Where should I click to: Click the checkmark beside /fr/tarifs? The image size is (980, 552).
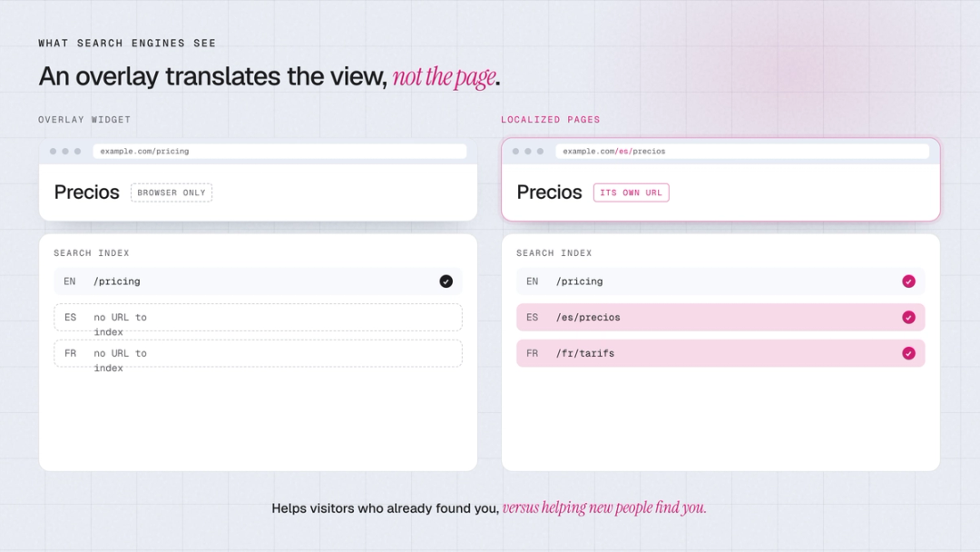tap(908, 353)
